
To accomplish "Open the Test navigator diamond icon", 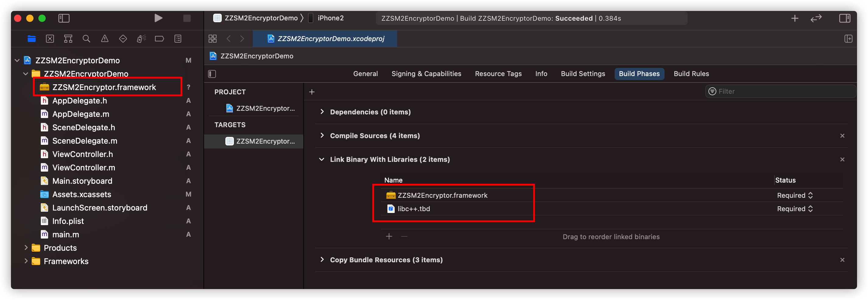I will [123, 39].
